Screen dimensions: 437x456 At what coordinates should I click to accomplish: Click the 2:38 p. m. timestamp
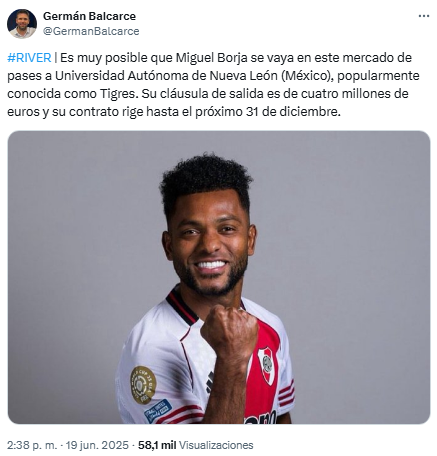pyautogui.click(x=32, y=445)
